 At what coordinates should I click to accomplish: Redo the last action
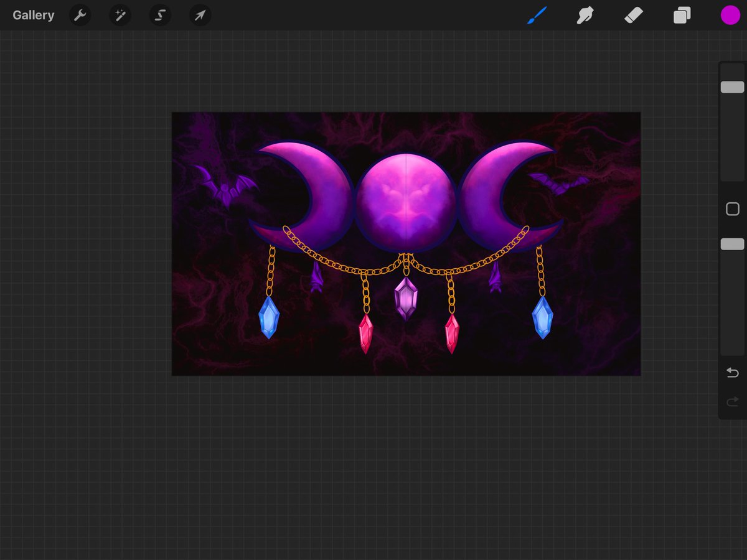point(733,401)
